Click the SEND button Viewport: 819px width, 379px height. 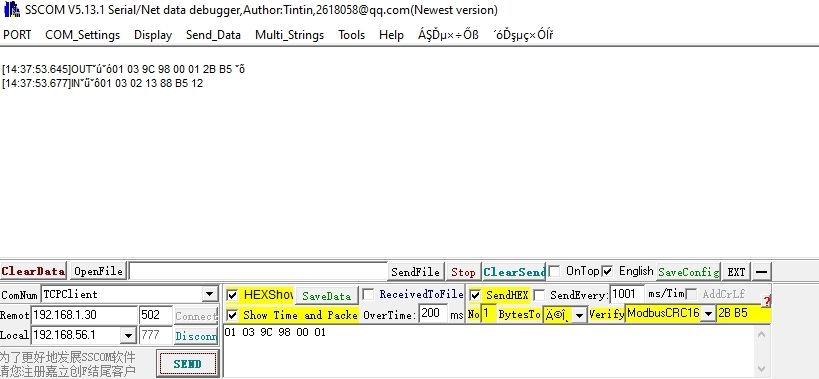pyautogui.click(x=187, y=364)
